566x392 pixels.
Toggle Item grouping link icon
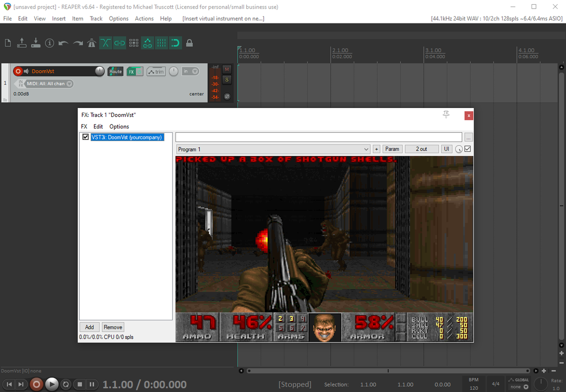point(120,43)
